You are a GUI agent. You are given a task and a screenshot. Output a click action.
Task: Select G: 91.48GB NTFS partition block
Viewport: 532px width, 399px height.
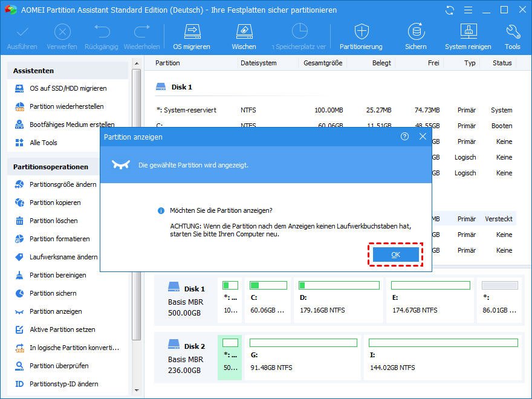303,358
